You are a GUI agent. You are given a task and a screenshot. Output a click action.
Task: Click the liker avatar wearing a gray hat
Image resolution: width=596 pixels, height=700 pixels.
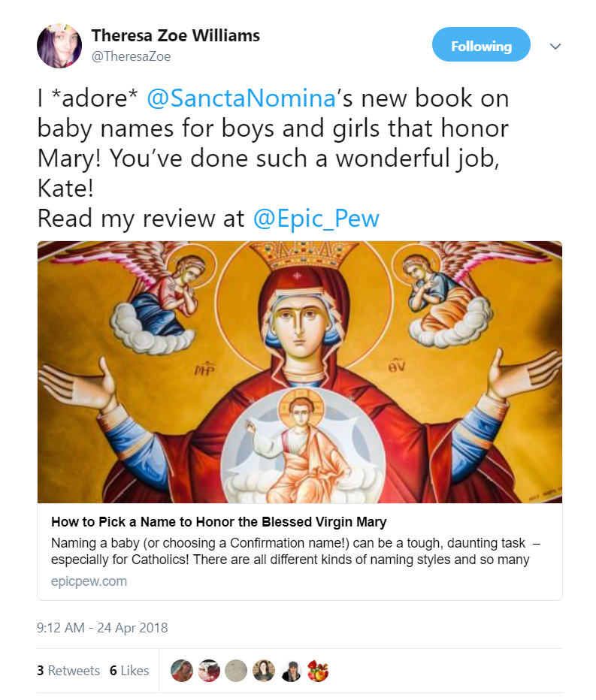click(291, 671)
